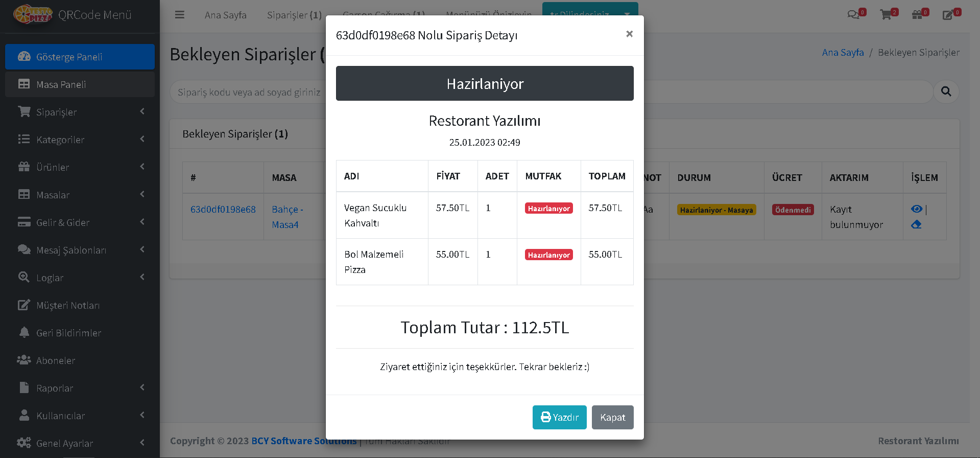Expand the Raporlar sidebar menu
980x458 pixels.
[x=80, y=388]
